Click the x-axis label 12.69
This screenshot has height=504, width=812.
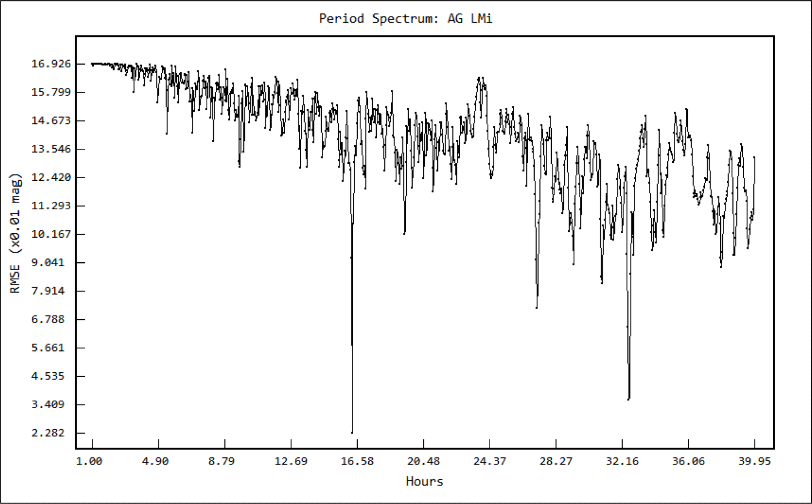pos(291,461)
